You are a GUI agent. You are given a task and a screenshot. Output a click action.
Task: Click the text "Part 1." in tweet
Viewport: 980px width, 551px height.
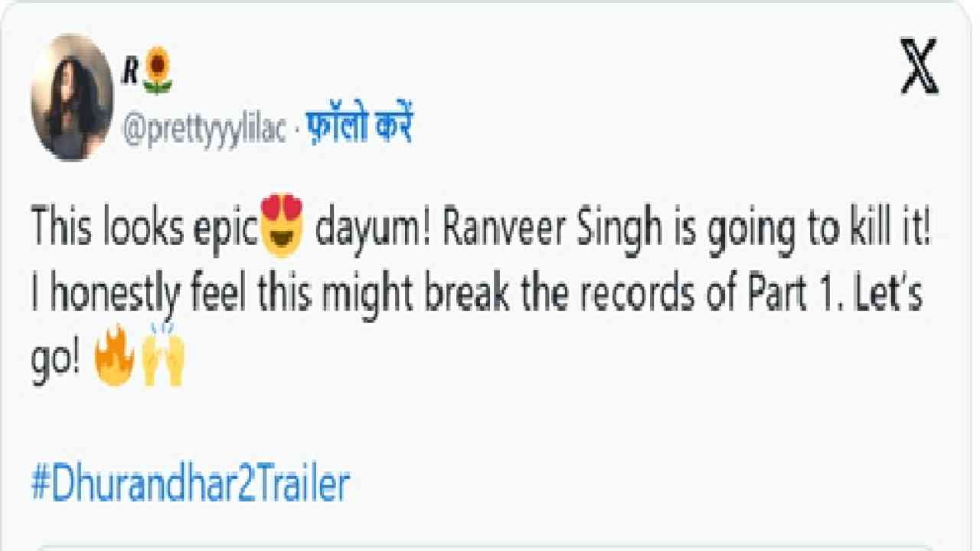[x=799, y=293]
